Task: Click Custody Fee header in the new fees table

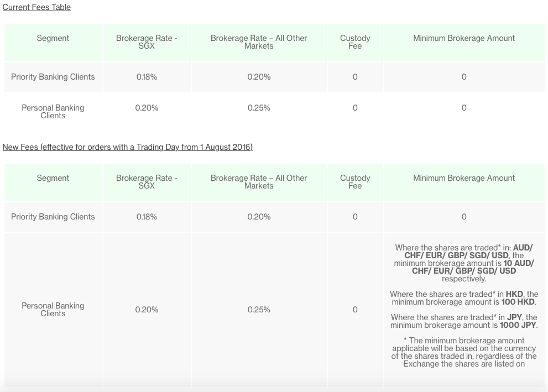Action: tap(355, 182)
